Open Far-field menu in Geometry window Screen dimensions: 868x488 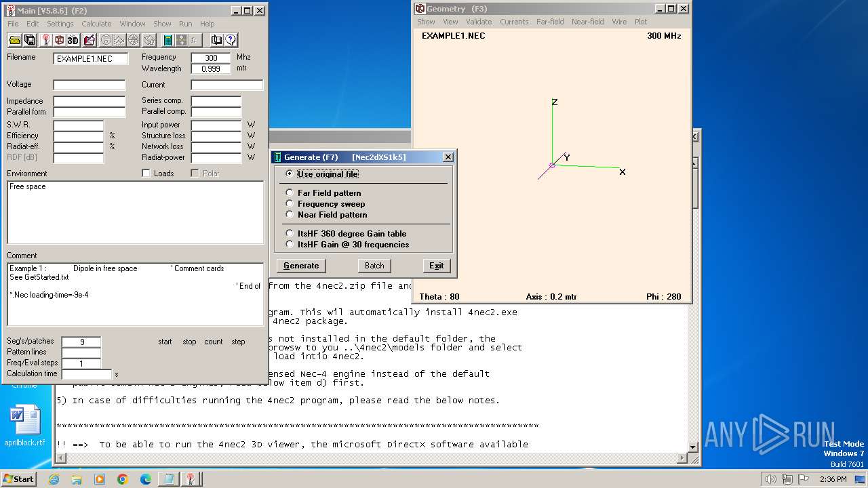pyautogui.click(x=550, y=22)
